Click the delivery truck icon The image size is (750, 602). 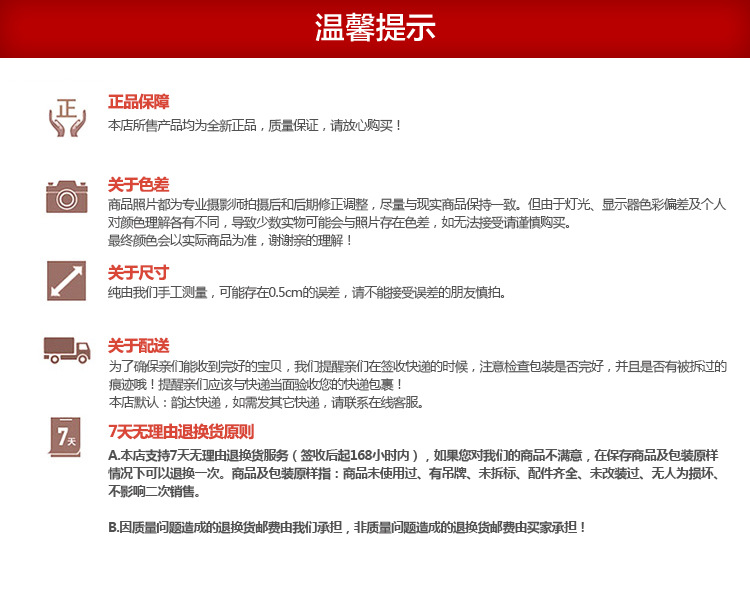point(67,350)
